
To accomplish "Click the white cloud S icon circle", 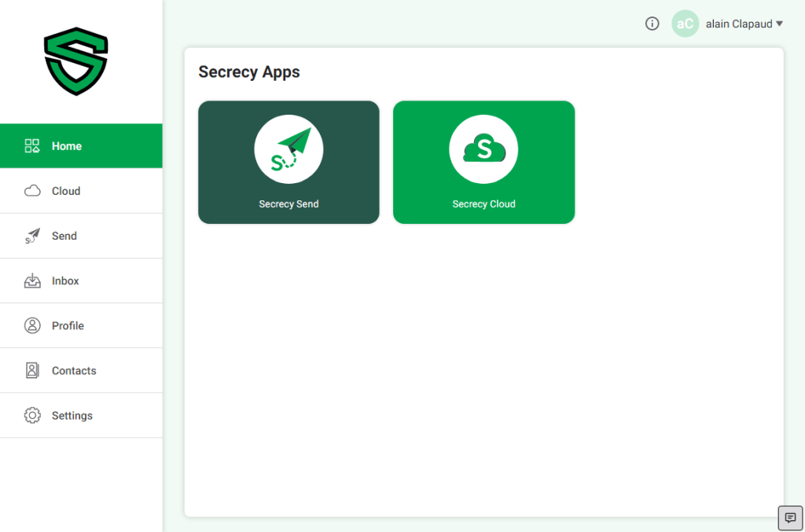I will 483,149.
